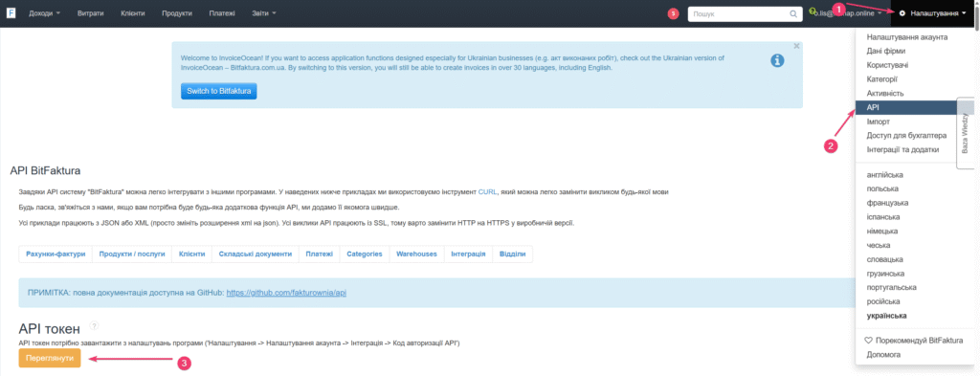Open the Baza Wiedzy side tab

coord(965,133)
